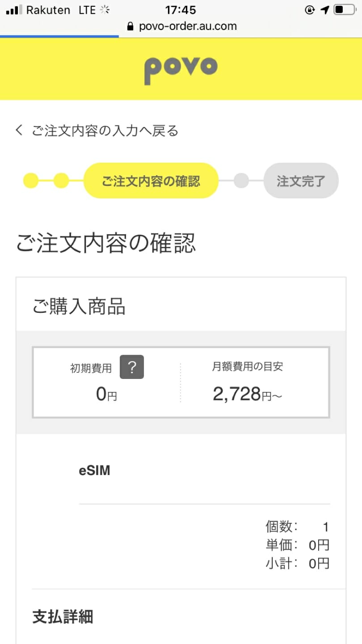Tap the padlock icon in address bar
Viewport: 362px width, 644px height.
(x=130, y=26)
